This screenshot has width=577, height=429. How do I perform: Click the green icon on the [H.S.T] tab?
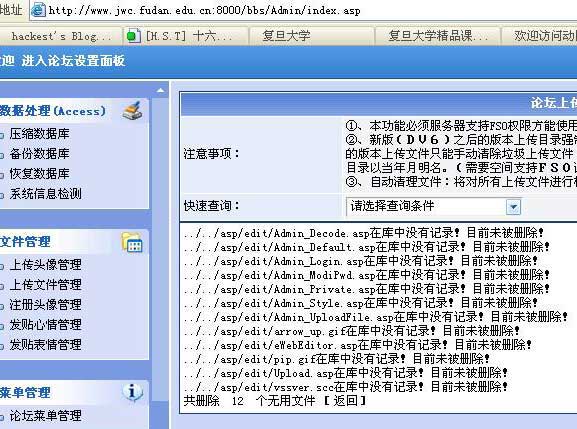132,36
